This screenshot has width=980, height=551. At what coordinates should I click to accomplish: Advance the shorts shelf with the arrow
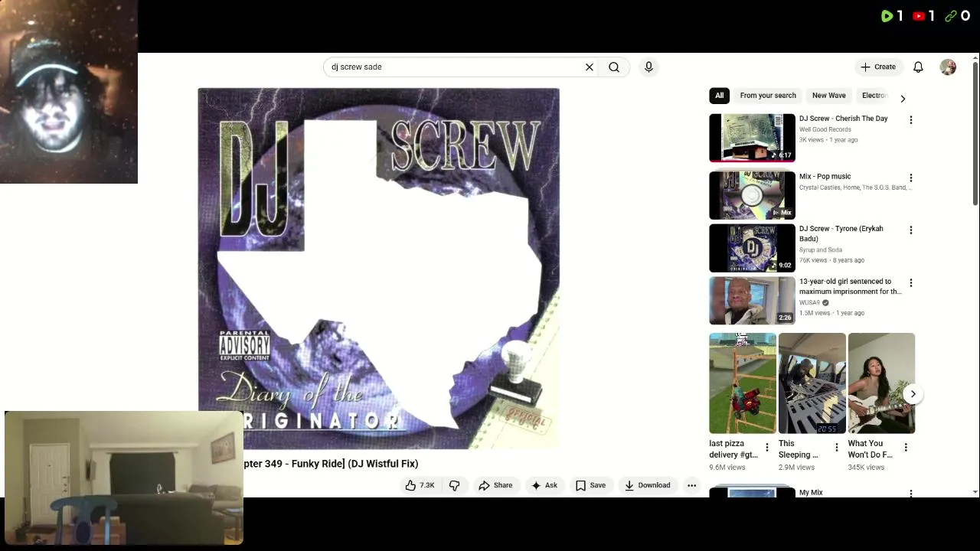coord(913,394)
